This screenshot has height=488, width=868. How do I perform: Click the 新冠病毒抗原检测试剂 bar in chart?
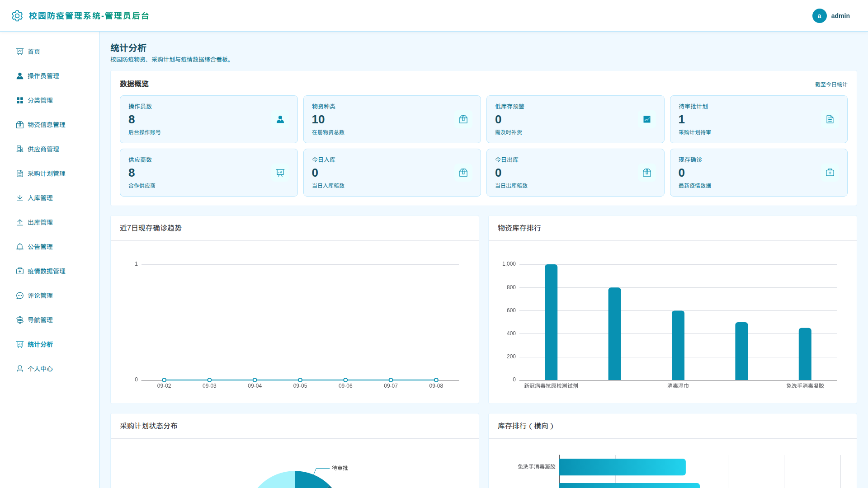pyautogui.click(x=551, y=322)
